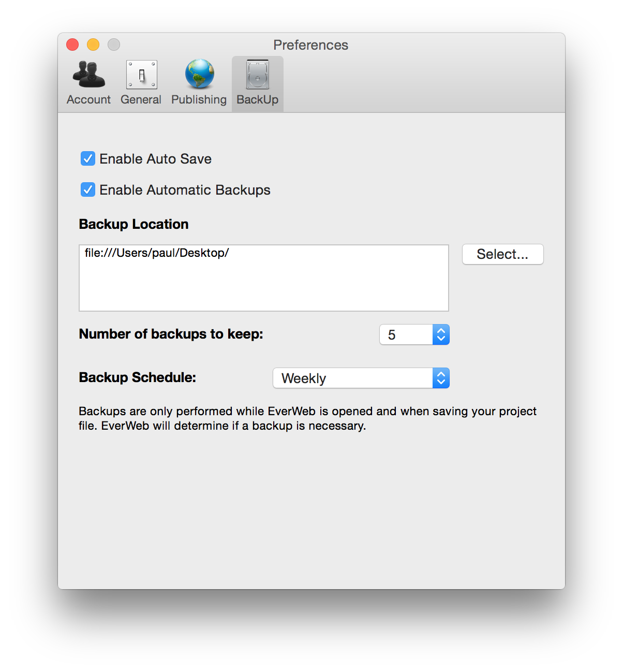Disable the Enable Automatic Backups checkbox
This screenshot has width=623, height=672.
pyautogui.click(x=88, y=189)
